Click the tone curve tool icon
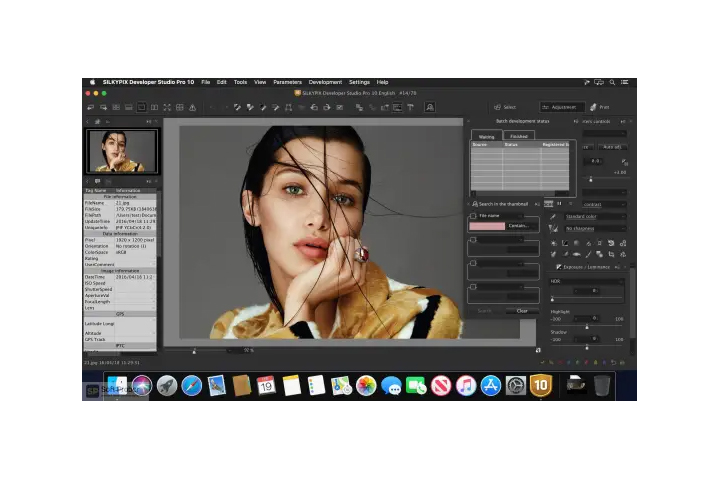This screenshot has height=480, width=720. [x=565, y=243]
